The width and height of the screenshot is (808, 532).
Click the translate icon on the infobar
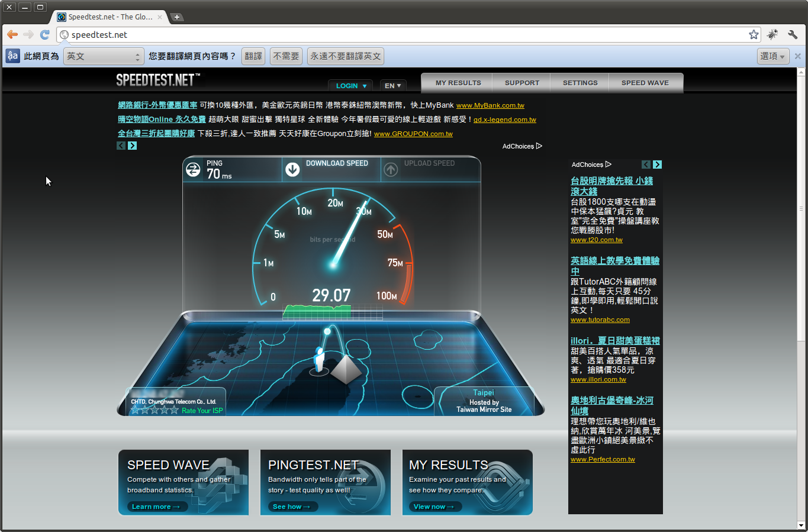[12, 56]
